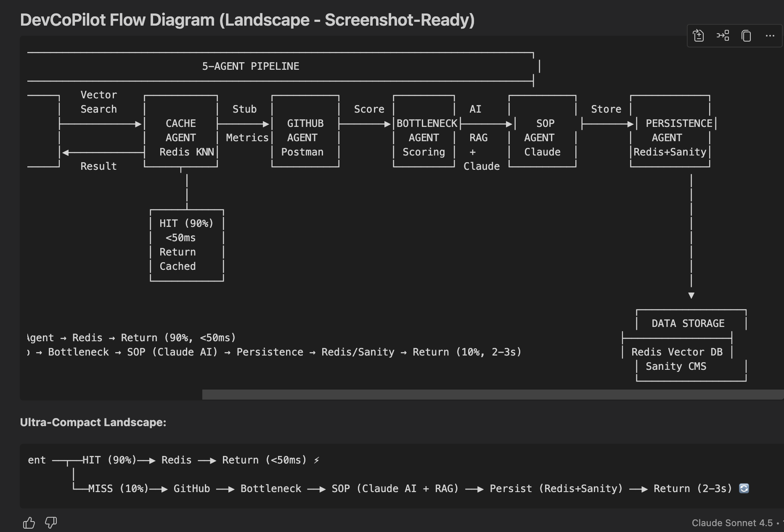Click the 'Vector Search' arrow label
The height and width of the screenshot is (532, 784).
point(99,102)
